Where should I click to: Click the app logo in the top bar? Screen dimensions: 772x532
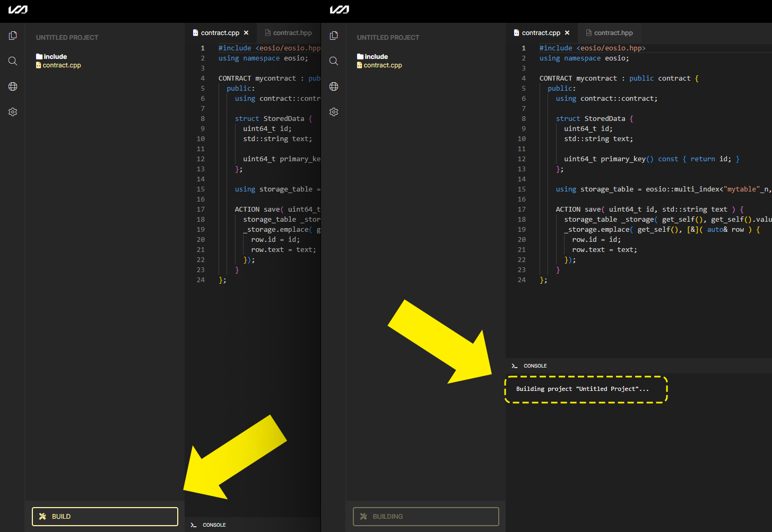click(18, 9)
